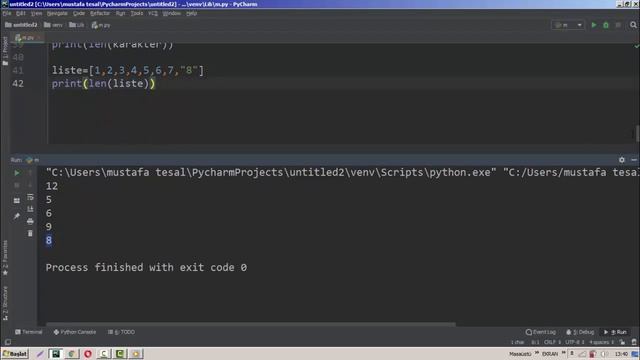Click the cursor position indicator in status bar
This screenshot has width=640, height=360.
[535, 342]
